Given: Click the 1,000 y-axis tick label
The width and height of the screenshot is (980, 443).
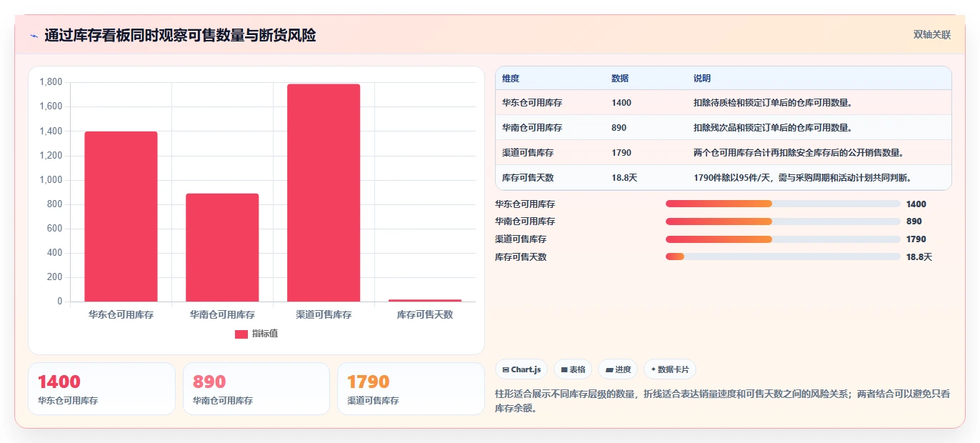Looking at the screenshot, I should (51, 180).
